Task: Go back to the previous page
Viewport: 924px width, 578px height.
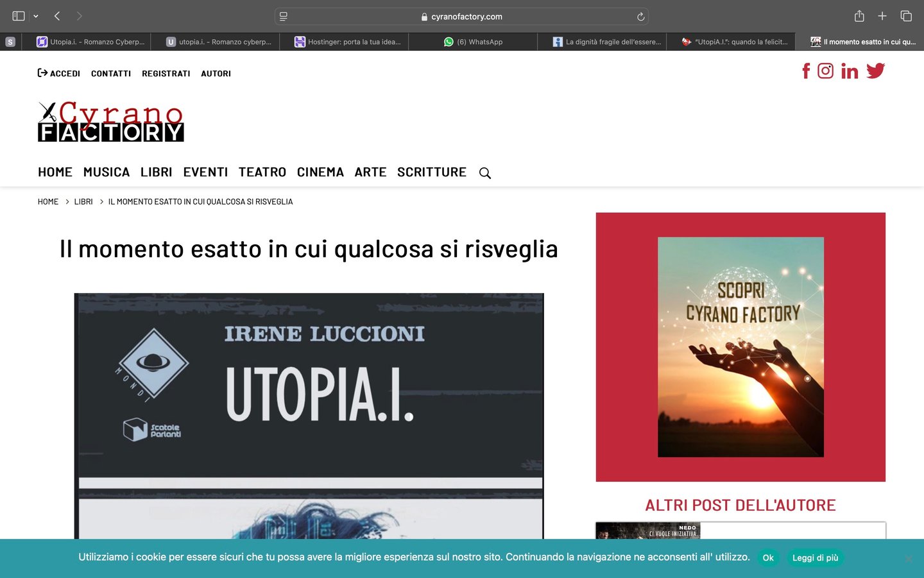Action: coord(57,16)
